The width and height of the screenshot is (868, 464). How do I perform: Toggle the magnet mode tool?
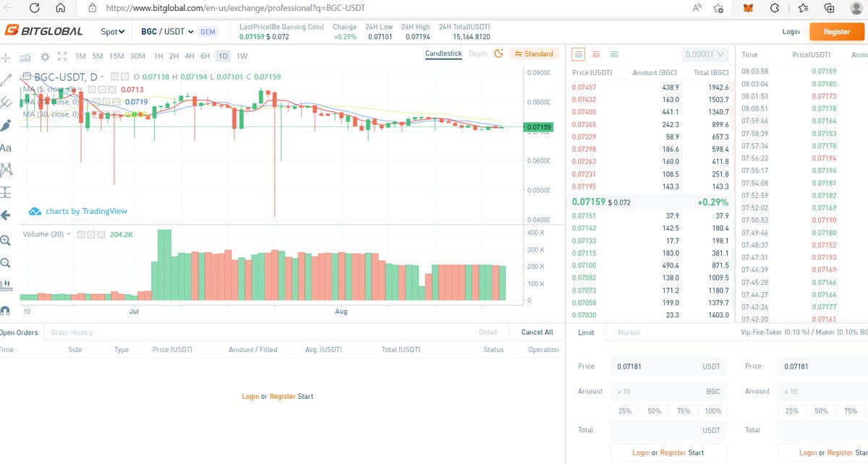coord(5,310)
